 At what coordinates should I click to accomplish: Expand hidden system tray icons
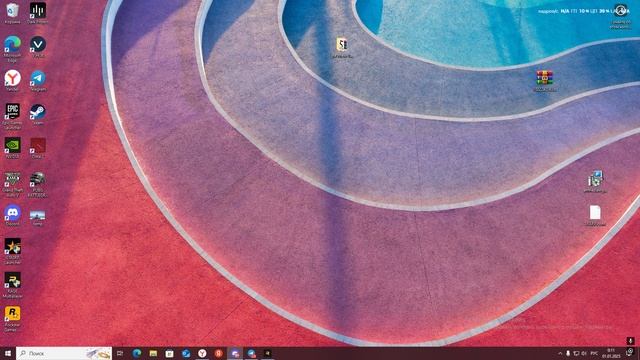point(560,353)
